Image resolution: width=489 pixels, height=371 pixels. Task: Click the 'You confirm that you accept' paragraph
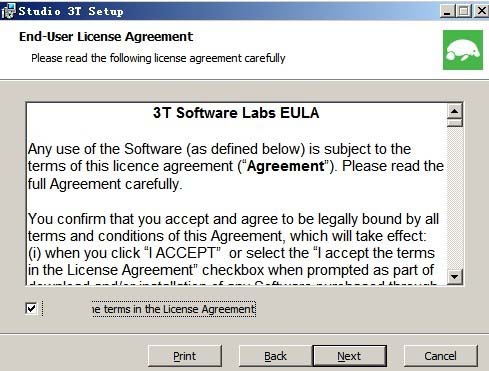[x=233, y=248]
